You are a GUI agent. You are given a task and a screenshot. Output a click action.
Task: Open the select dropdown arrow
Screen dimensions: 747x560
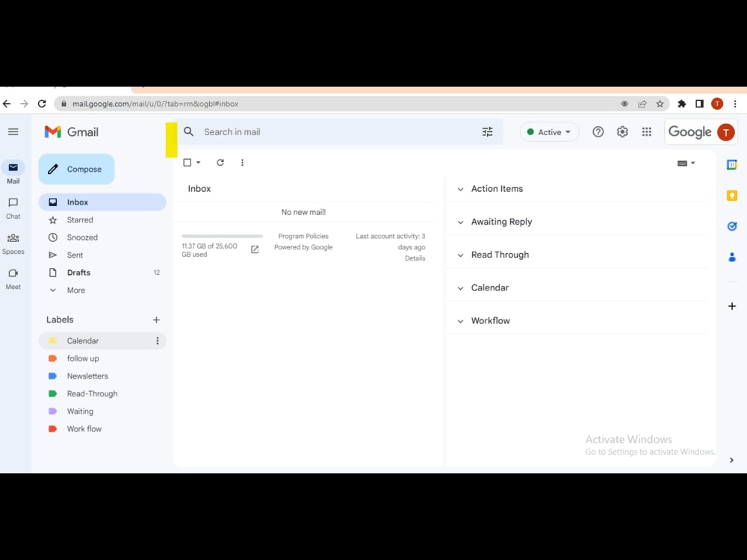tap(198, 162)
